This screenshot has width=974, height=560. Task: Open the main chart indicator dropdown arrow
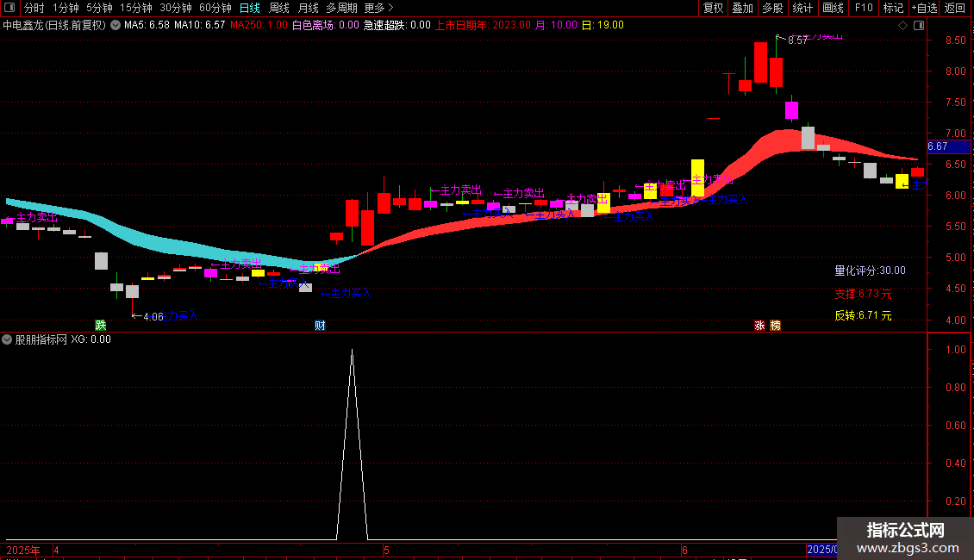(x=116, y=26)
